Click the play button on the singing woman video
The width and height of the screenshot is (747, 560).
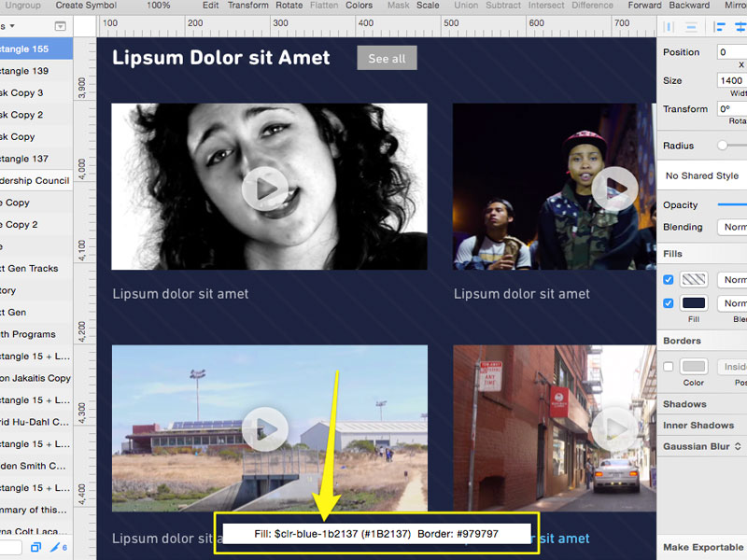265,189
